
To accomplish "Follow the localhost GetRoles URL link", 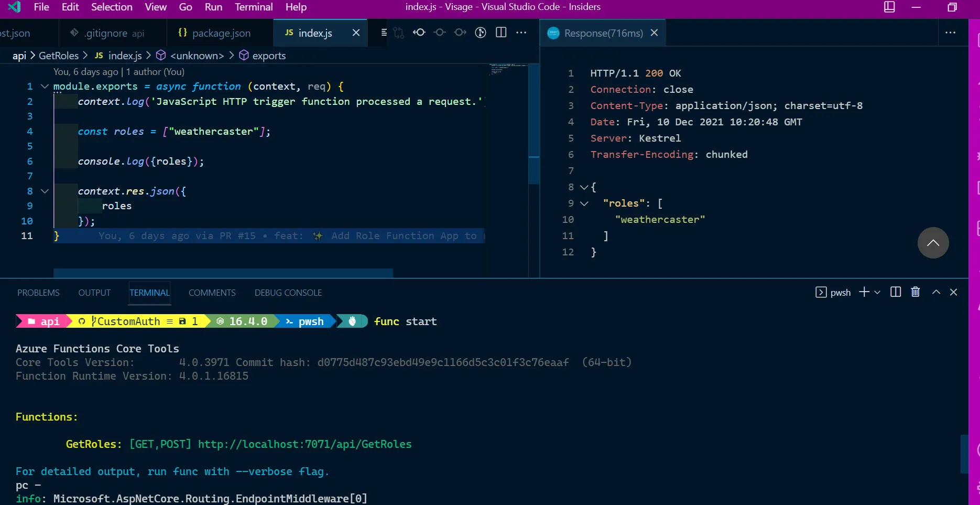I will [x=304, y=444].
